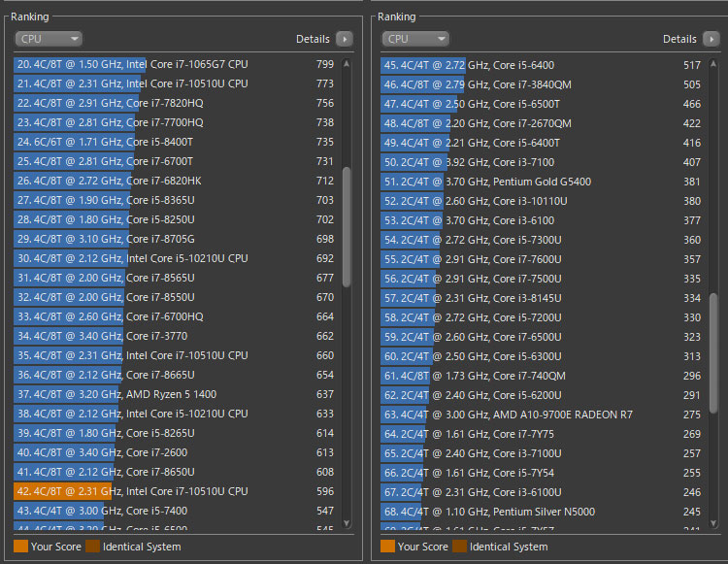
Task: Select rank 52 Core i3-10110U row
Action: tap(543, 201)
